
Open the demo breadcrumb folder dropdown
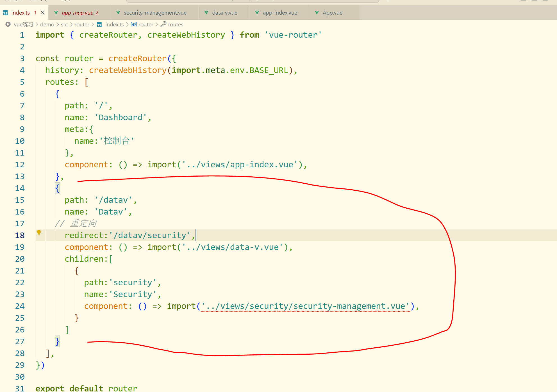47,25
